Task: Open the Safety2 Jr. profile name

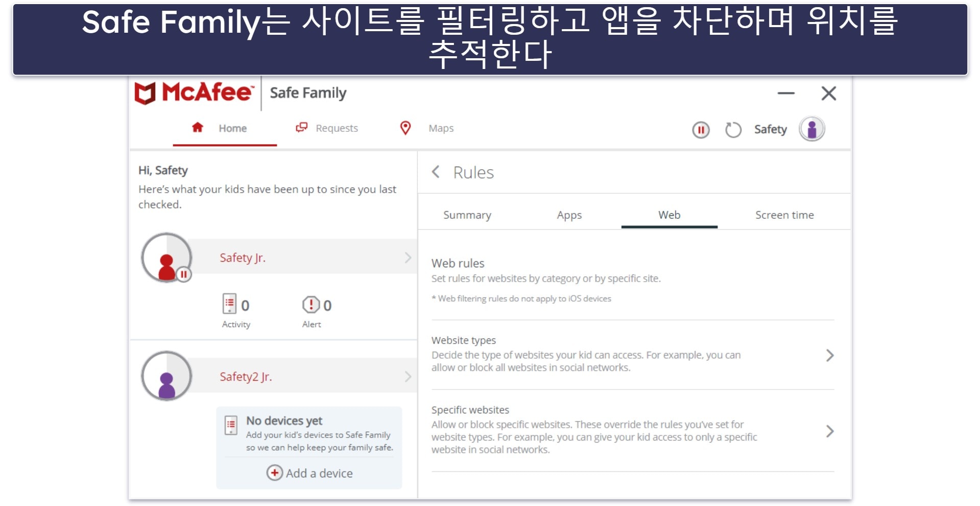Action: click(246, 377)
